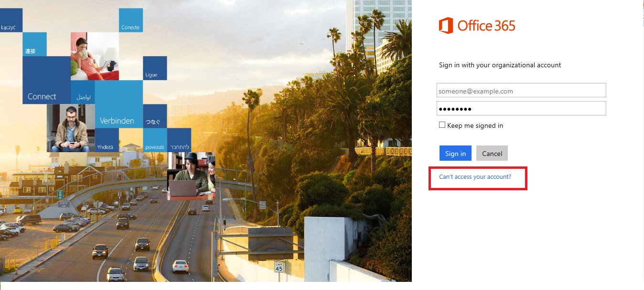This screenshot has height=290, width=644.
Task: Click the Łączyć tile
Action: click(x=11, y=20)
